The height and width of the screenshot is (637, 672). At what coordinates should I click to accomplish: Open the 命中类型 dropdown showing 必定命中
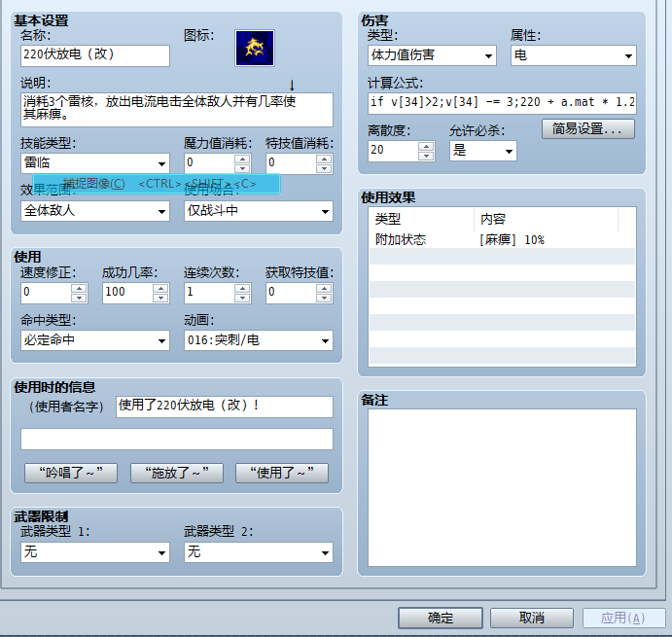(95, 340)
